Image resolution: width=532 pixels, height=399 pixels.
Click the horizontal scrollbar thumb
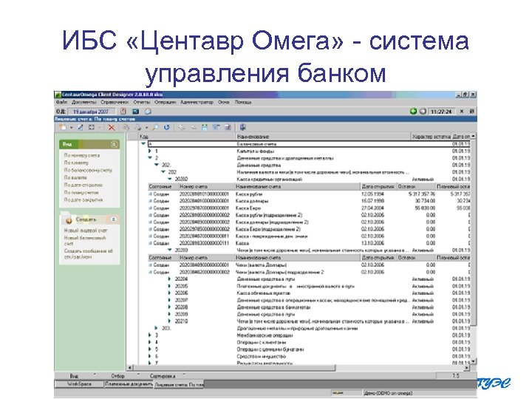pos(235,368)
